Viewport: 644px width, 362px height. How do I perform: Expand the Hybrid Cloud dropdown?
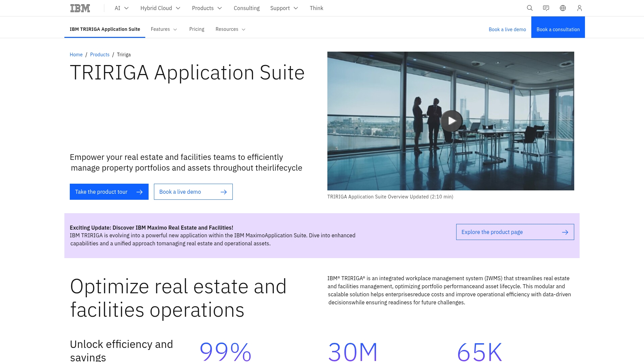(x=160, y=8)
